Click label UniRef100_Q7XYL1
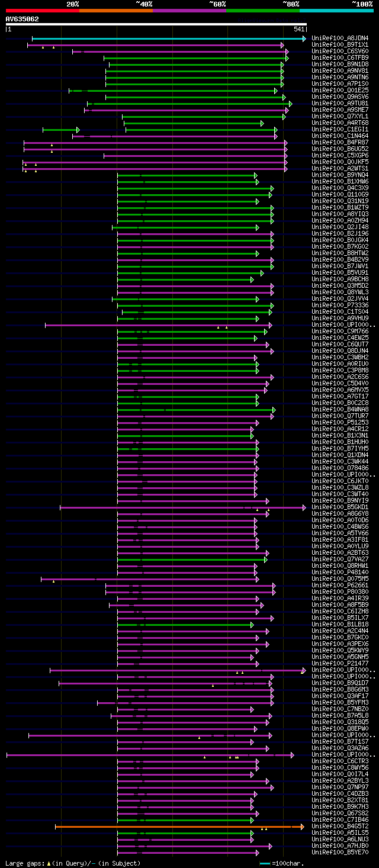Viewport: 379px width, 868px height. (x=340, y=117)
